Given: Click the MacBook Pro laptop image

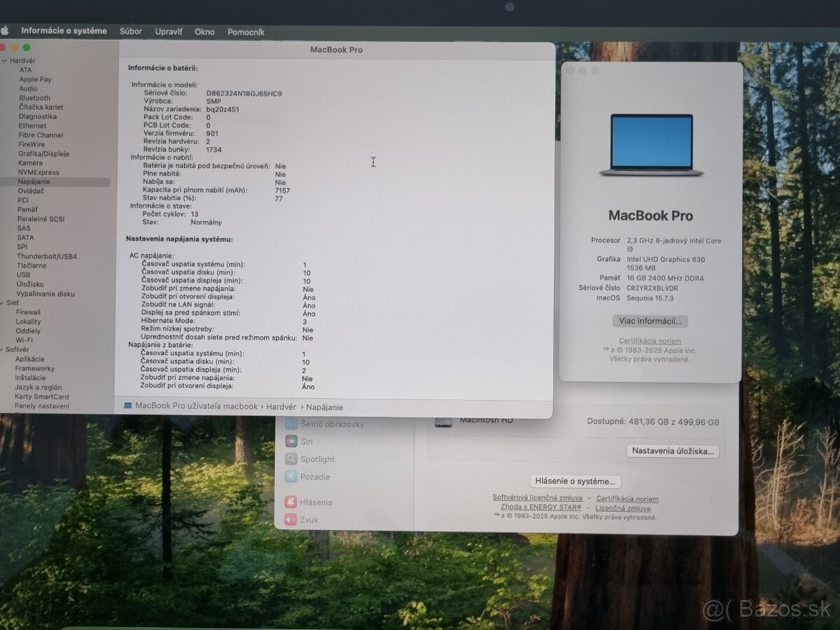Looking at the screenshot, I should click(x=650, y=145).
